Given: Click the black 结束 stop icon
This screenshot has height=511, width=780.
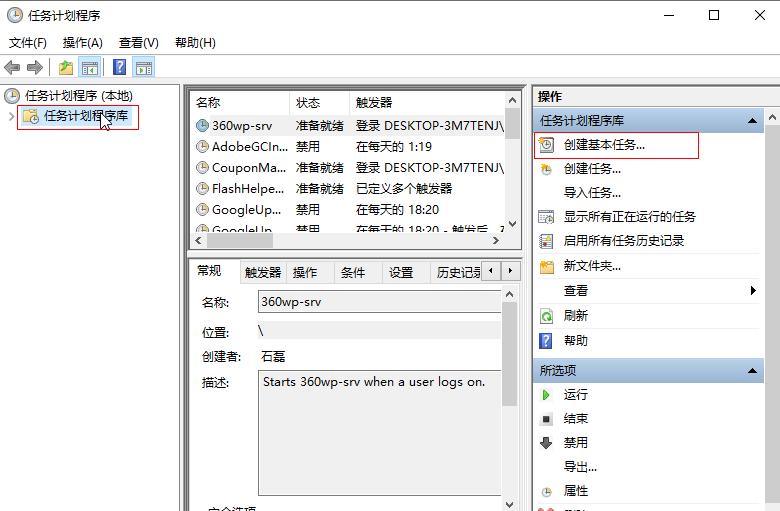Looking at the screenshot, I should [546, 419].
